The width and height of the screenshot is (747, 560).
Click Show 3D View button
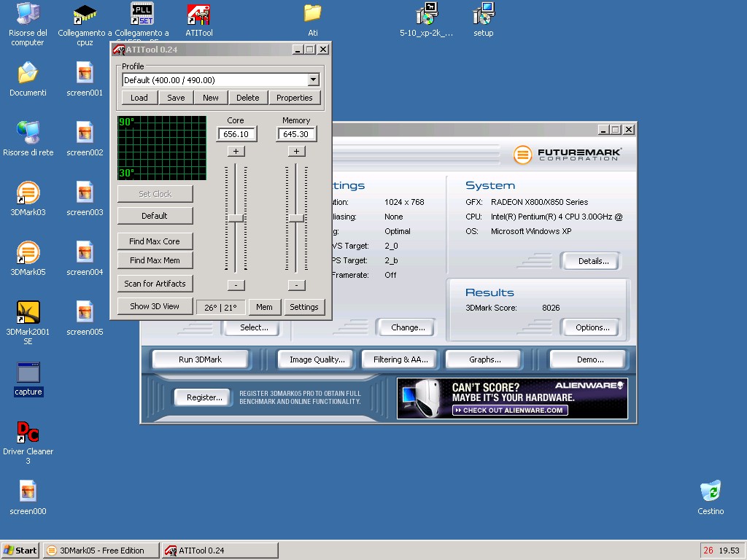pos(155,307)
